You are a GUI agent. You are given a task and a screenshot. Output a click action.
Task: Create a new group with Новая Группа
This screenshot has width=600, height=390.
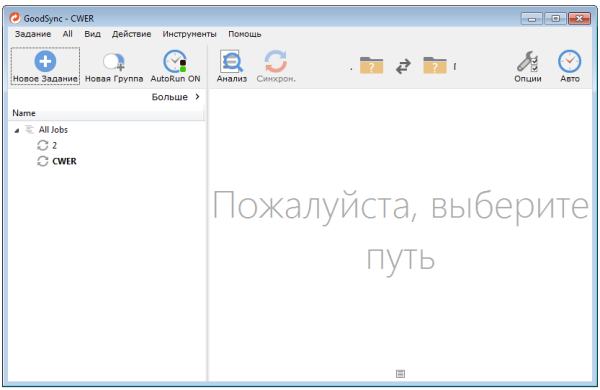tap(114, 66)
